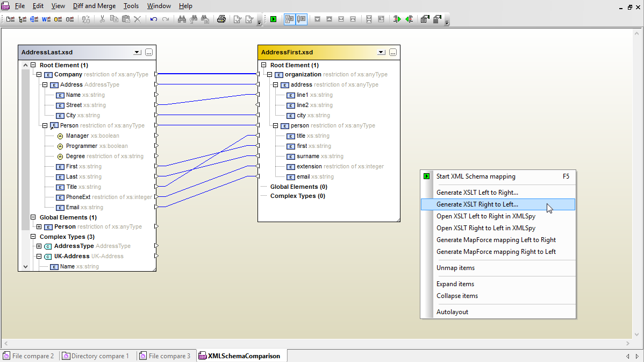Expand the AddressType complex type node
Viewport: 644px width, 362px height.
[39, 246]
